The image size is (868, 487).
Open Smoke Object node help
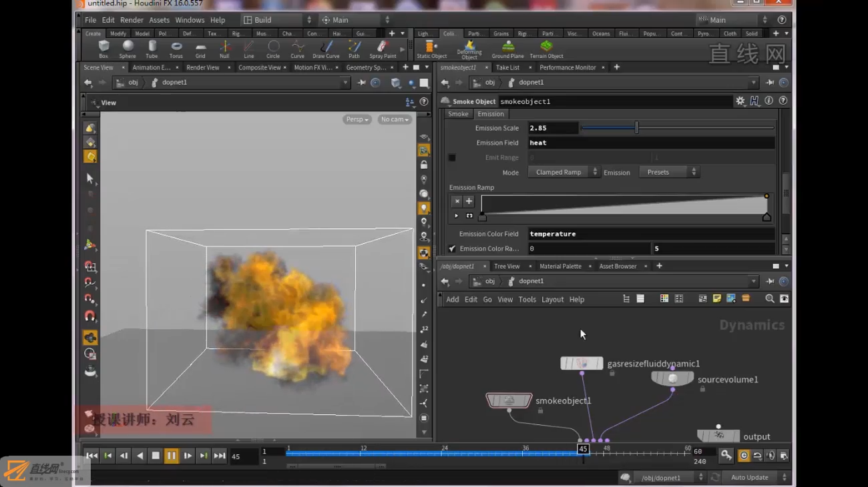[783, 101]
